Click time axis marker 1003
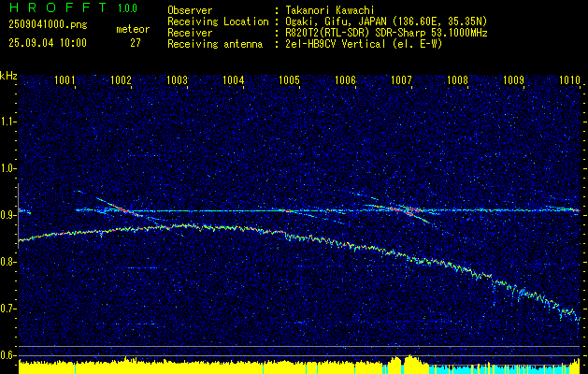588x374 pixels. point(177,80)
